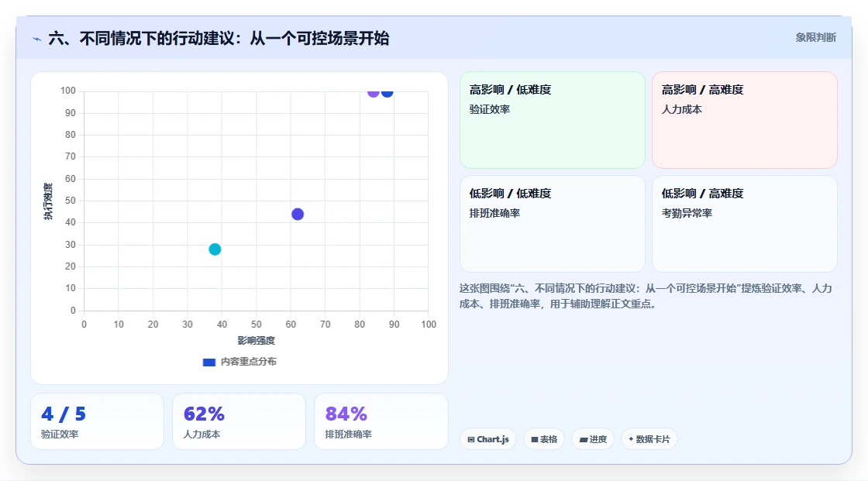Click the 84% stat value

346,414
